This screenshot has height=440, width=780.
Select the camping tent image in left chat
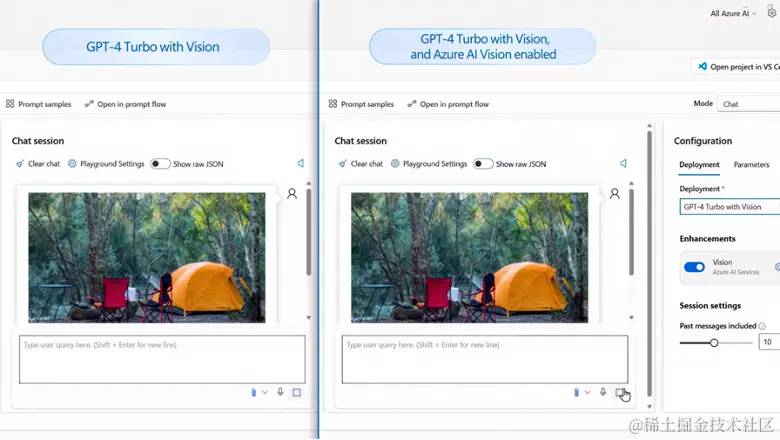pos(147,258)
